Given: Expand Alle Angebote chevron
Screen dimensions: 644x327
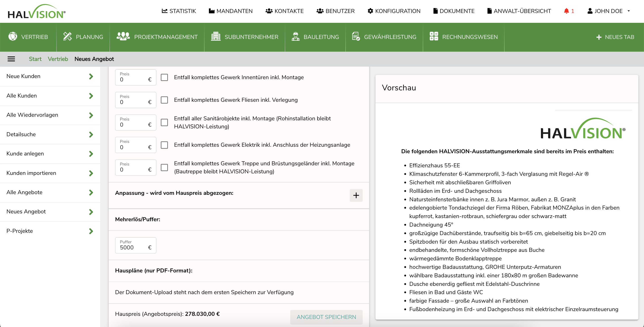Looking at the screenshot, I should tap(91, 193).
